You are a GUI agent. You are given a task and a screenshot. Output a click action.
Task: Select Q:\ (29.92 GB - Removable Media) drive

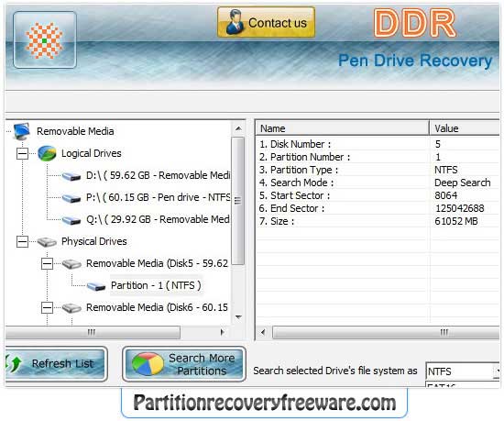point(158,219)
